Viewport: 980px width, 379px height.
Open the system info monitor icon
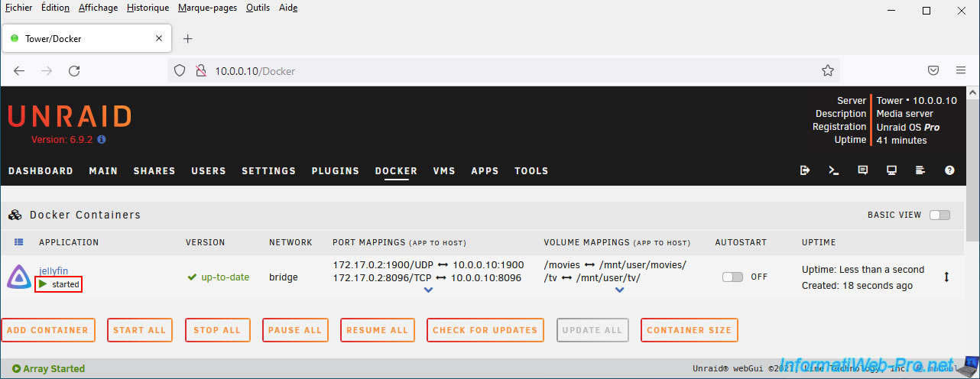pyautogui.click(x=891, y=170)
